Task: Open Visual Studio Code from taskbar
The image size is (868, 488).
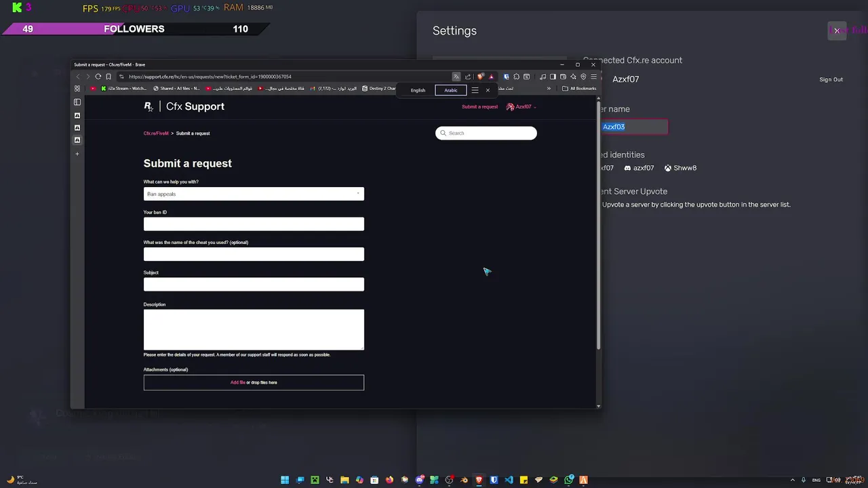Action: 509,480
